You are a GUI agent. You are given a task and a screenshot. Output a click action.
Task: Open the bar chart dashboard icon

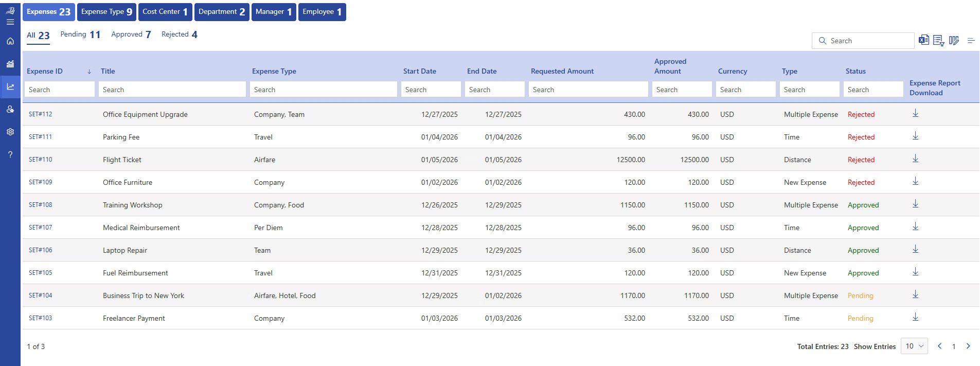[x=10, y=64]
